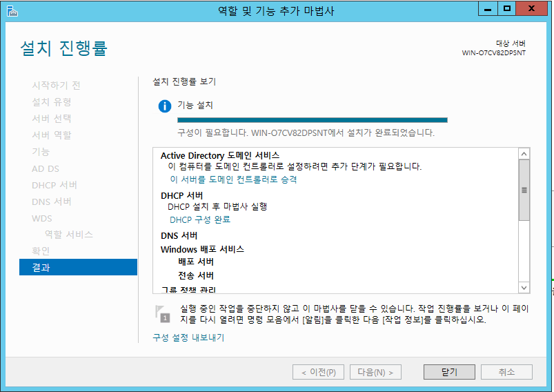Open the DHCP 구성 완료 link
This screenshot has width=554, height=392.
[x=200, y=219]
